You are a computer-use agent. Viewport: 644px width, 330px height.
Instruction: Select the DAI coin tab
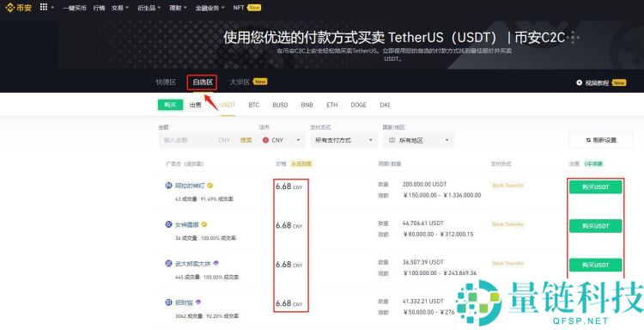385,105
